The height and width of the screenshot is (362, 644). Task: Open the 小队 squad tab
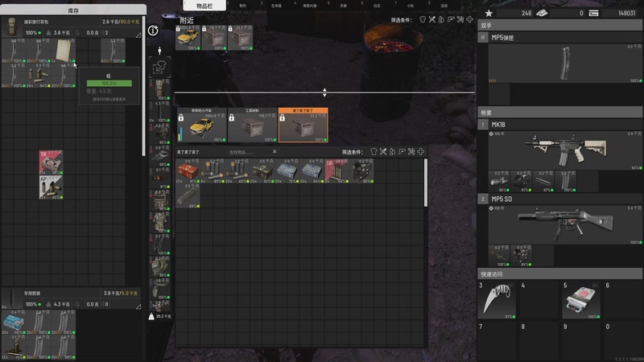[411, 6]
